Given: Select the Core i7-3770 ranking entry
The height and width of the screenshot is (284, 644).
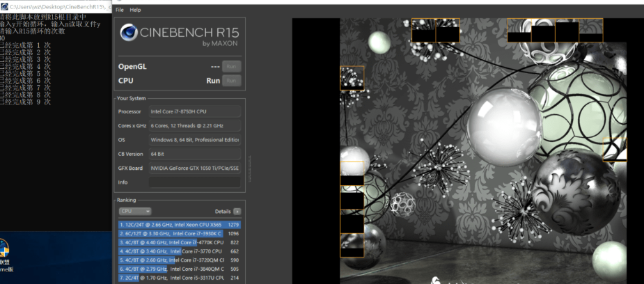Looking at the screenshot, I should 179,251.
